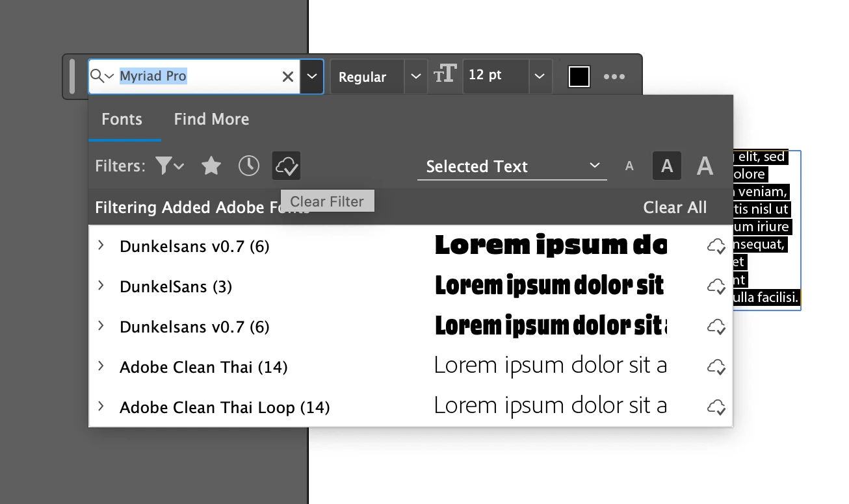Click the Adobe Clean Thai Loop sample preview
This screenshot has width=849, height=504.
coord(550,406)
